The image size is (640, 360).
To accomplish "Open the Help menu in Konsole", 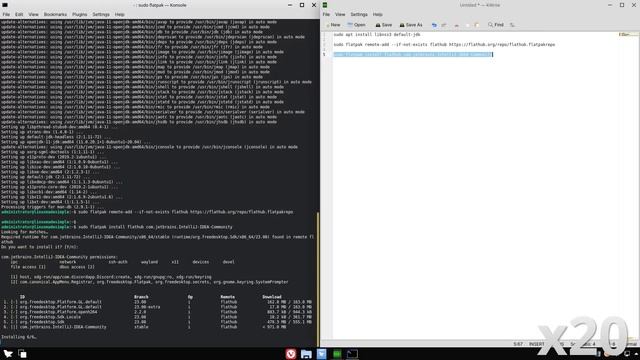I will tap(120, 14).
